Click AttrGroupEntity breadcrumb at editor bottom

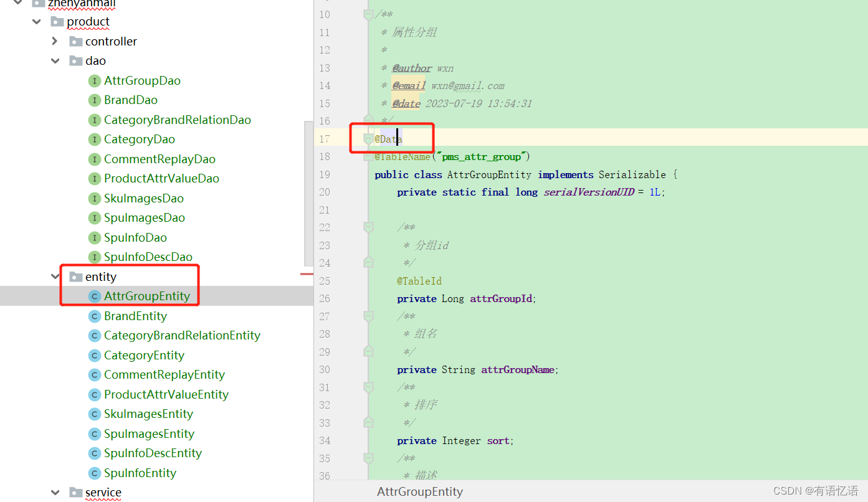click(x=420, y=492)
